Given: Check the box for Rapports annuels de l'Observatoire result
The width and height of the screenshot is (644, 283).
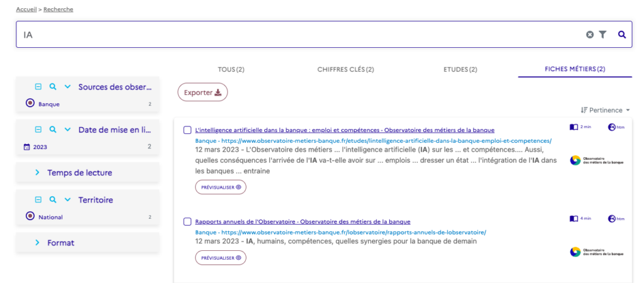Looking at the screenshot, I should click(187, 222).
